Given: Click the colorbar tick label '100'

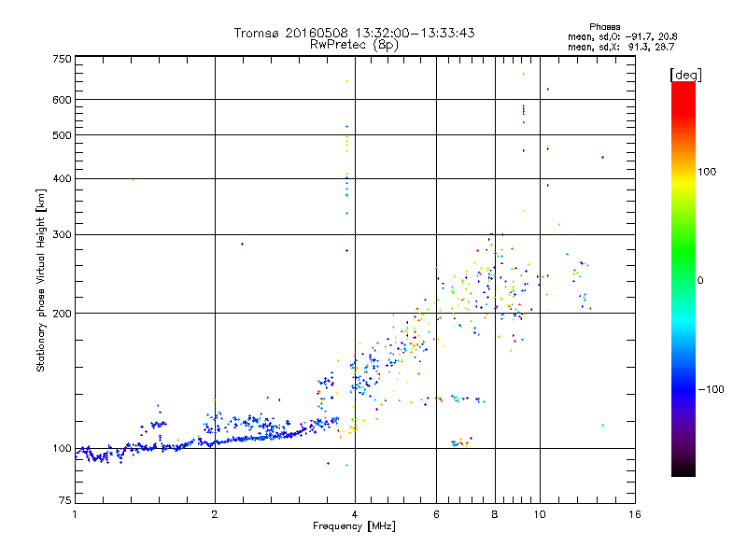Looking at the screenshot, I should 707,172.
